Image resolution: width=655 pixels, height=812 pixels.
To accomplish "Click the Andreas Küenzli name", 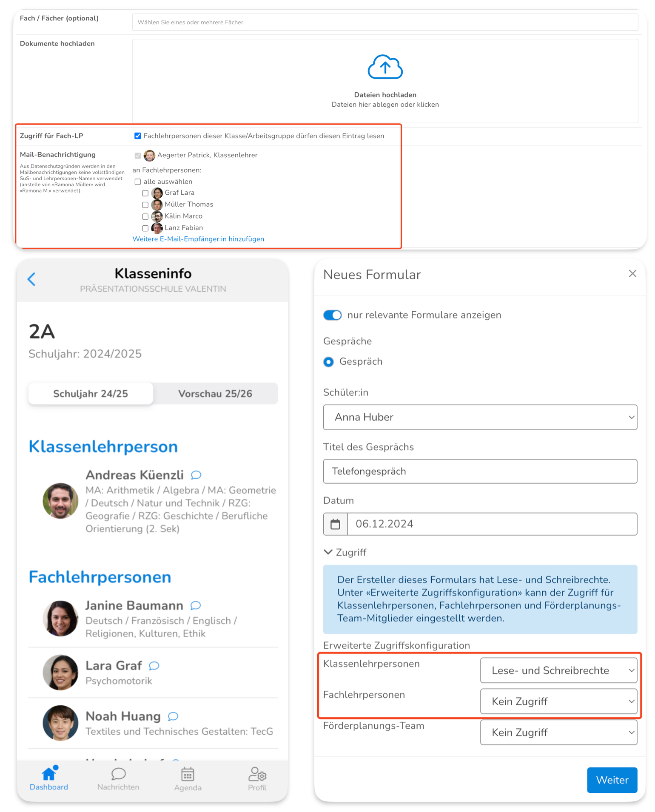I will 135,475.
